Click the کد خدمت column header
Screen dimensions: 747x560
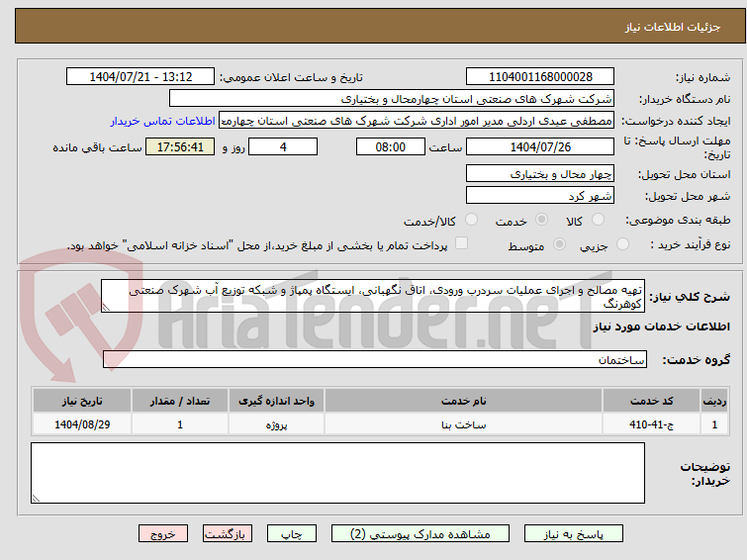[651, 401]
